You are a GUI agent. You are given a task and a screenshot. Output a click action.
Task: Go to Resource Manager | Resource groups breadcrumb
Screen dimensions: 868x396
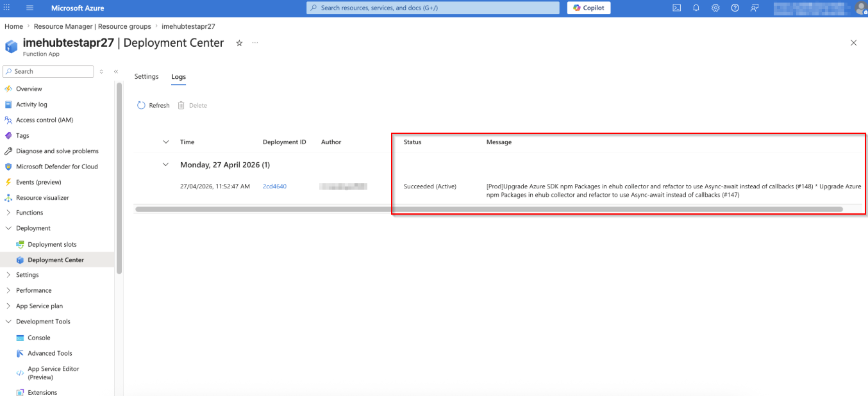pos(92,26)
